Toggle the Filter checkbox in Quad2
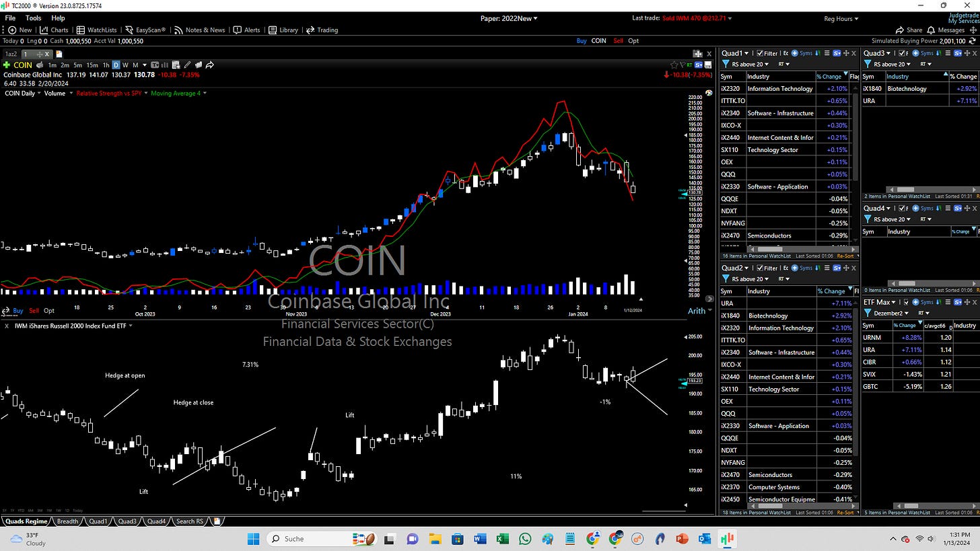Viewport: 980px width, 551px height. tap(760, 268)
